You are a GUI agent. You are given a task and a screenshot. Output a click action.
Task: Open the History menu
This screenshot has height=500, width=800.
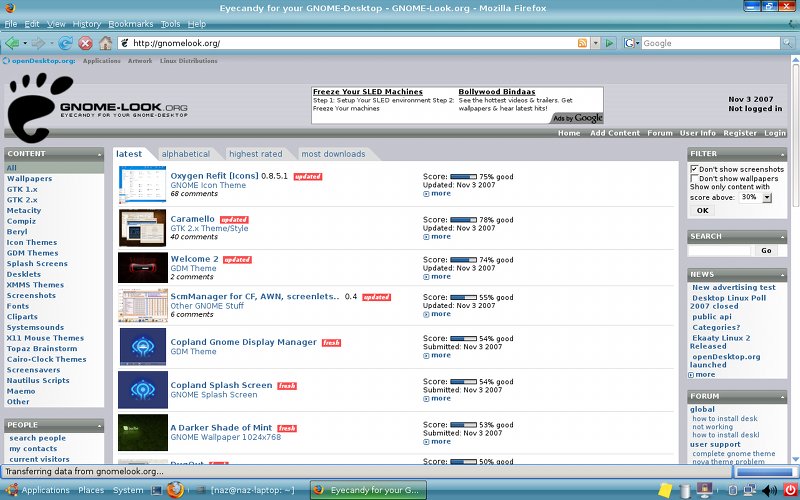87,24
